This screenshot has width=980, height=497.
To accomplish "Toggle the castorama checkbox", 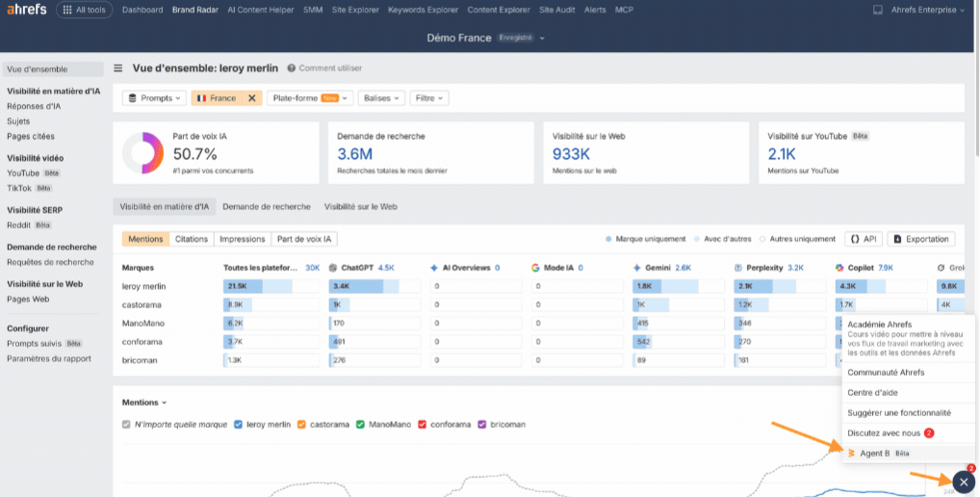I will [x=301, y=425].
